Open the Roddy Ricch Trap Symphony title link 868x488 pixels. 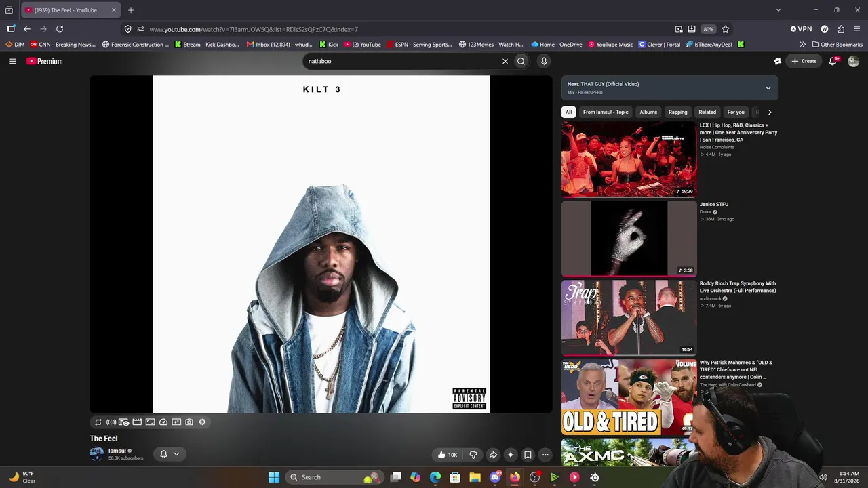(738, 287)
